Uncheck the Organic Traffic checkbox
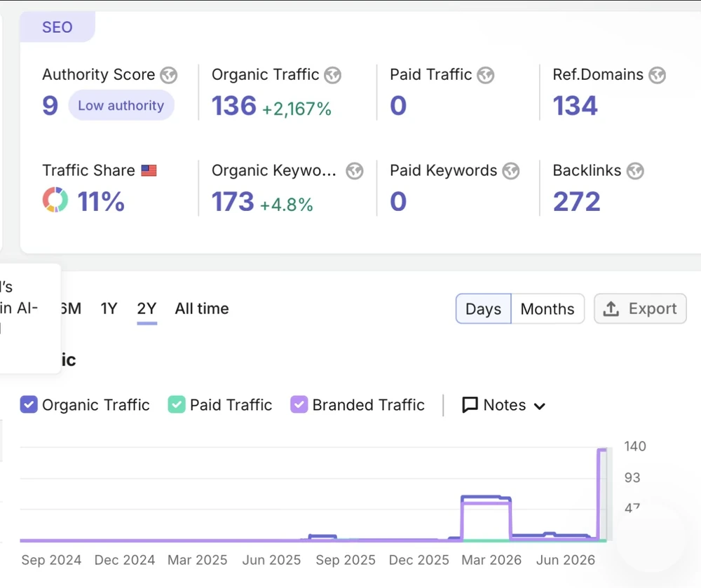This screenshot has height=588, width=701. [29, 405]
